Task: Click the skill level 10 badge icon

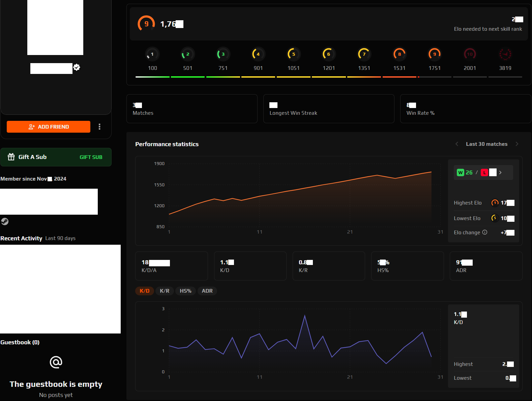Action: [x=470, y=54]
